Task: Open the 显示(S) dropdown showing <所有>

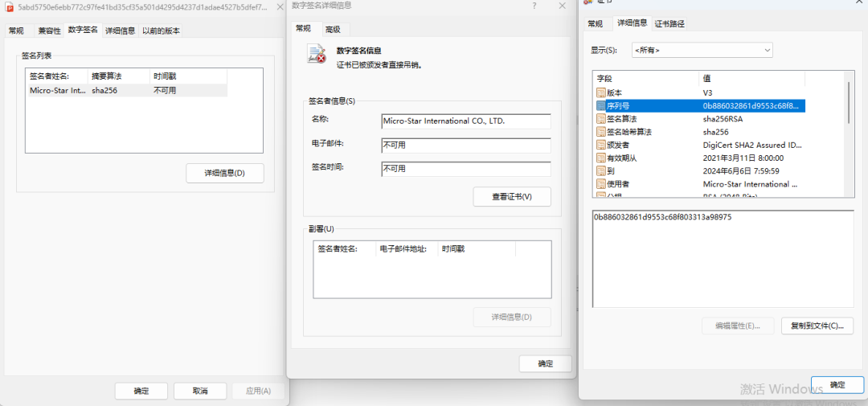Action: (x=702, y=50)
